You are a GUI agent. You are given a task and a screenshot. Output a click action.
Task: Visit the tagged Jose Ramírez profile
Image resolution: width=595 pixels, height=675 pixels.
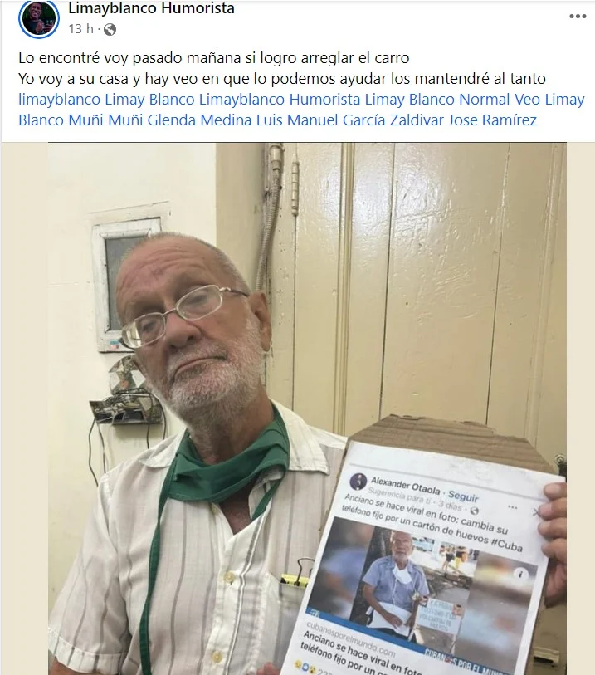[x=493, y=120]
